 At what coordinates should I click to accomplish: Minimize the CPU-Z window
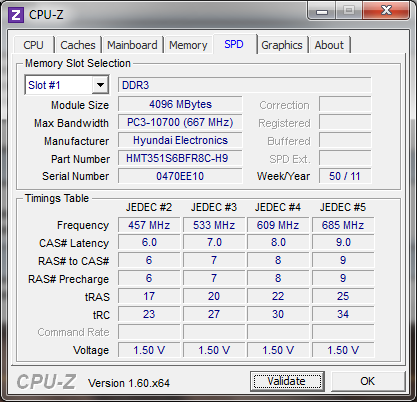pos(322,11)
